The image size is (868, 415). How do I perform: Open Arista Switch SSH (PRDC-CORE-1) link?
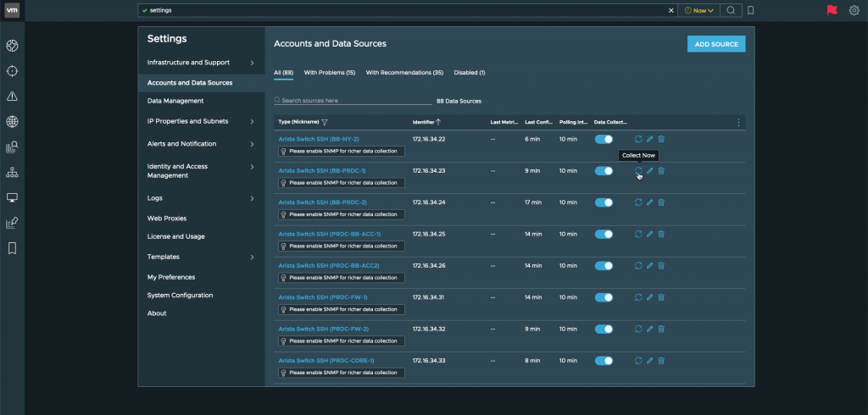pos(326,361)
